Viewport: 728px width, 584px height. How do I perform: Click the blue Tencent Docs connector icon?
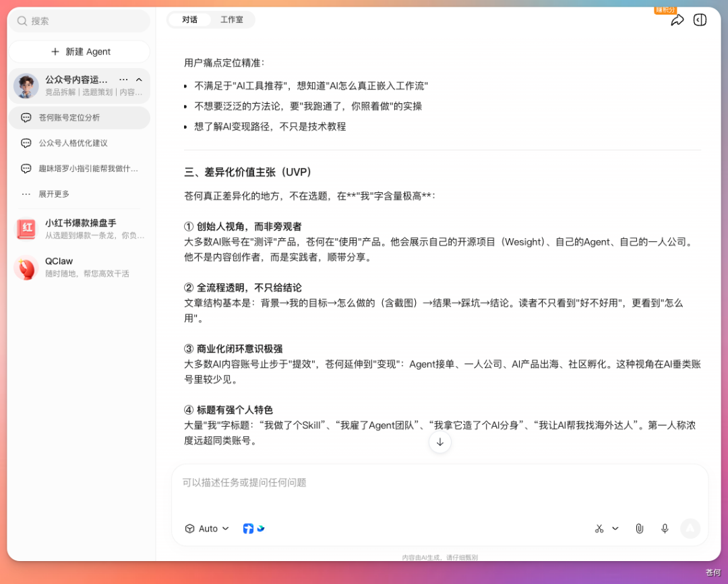click(248, 529)
